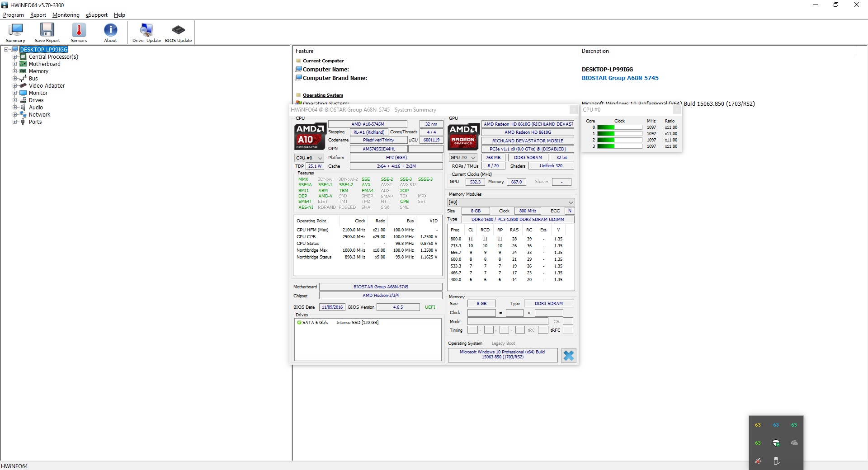Click the Computer Name: feature row
868x470 pixels.
(x=326, y=70)
